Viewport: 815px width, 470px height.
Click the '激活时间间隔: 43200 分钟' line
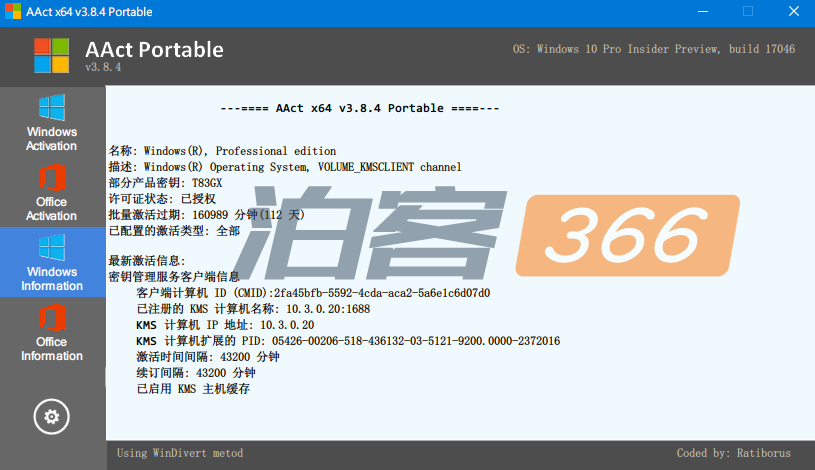click(208, 357)
